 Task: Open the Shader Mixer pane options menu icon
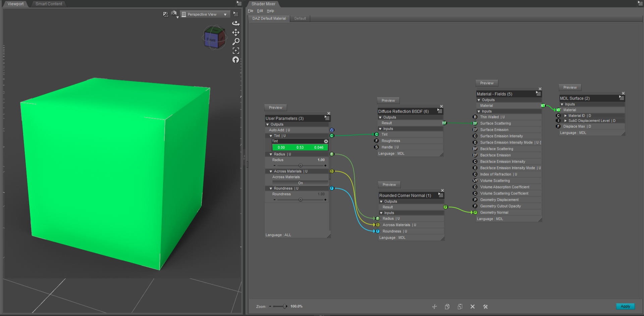tap(640, 3)
